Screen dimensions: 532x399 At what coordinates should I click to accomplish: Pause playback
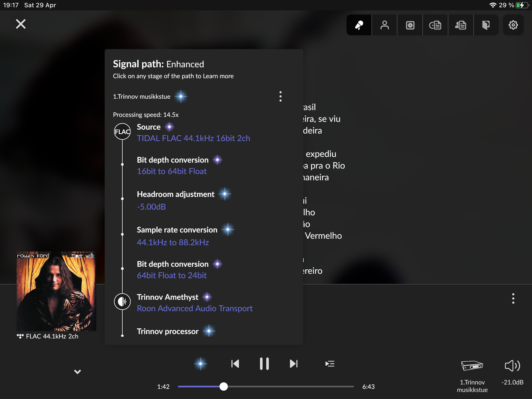[x=264, y=364]
